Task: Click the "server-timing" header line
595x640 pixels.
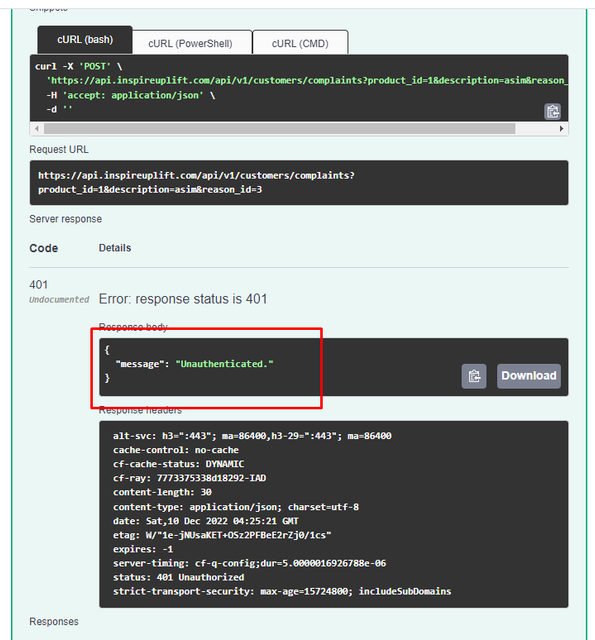Action: pyautogui.click(x=249, y=563)
